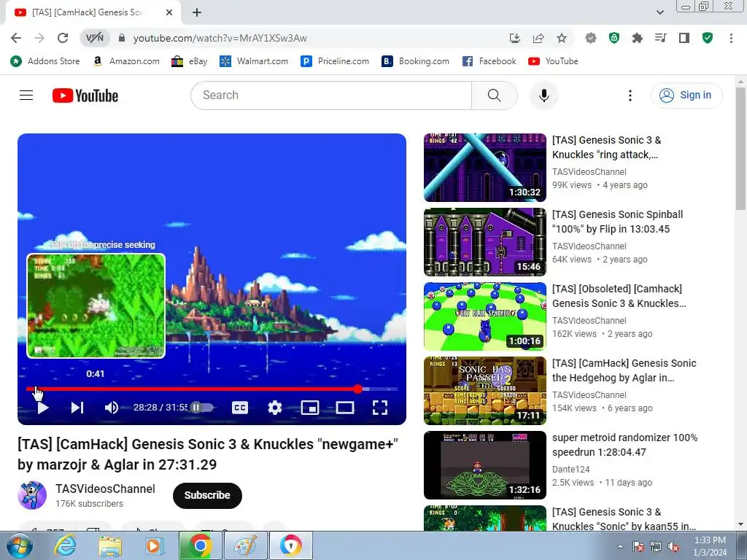Viewport: 747px width, 560px height.
Task: Open Priceline.com bookmark
Action: click(x=335, y=61)
